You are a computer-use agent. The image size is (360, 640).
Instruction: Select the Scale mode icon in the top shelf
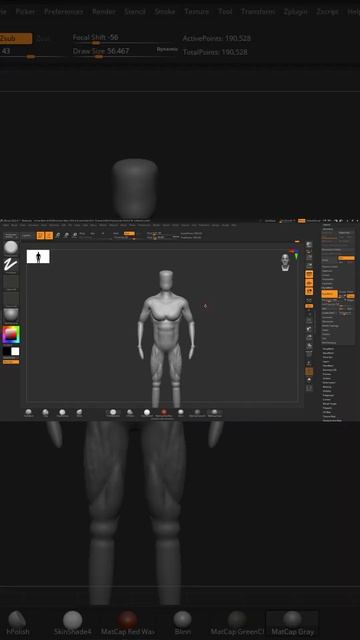pyautogui.click(x=66, y=236)
